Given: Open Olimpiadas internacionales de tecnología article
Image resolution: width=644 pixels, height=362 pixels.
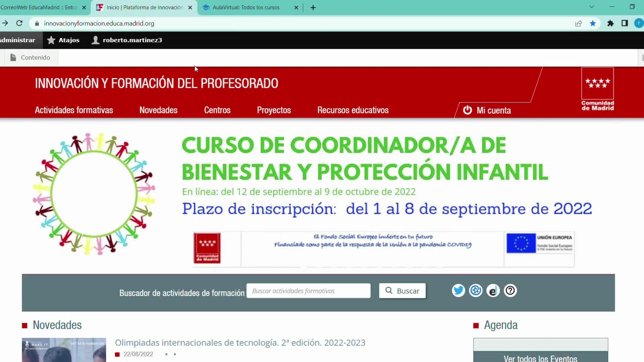Looking at the screenshot, I should coord(240,343).
